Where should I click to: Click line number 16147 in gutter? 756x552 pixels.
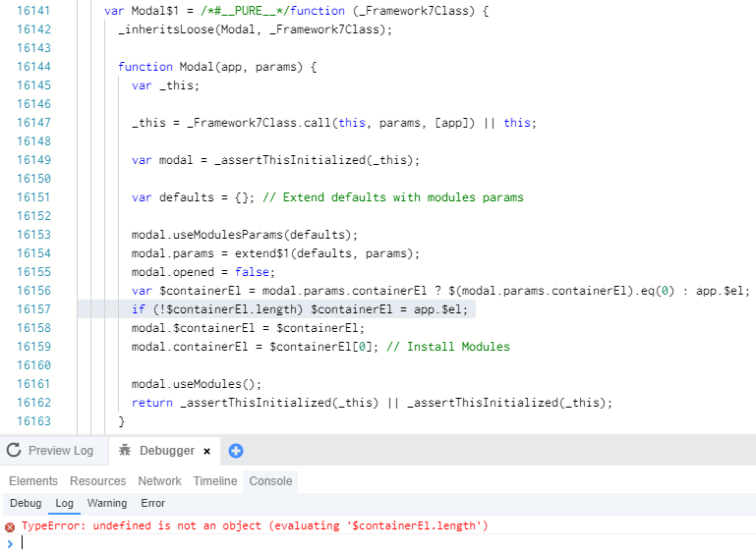pos(33,123)
